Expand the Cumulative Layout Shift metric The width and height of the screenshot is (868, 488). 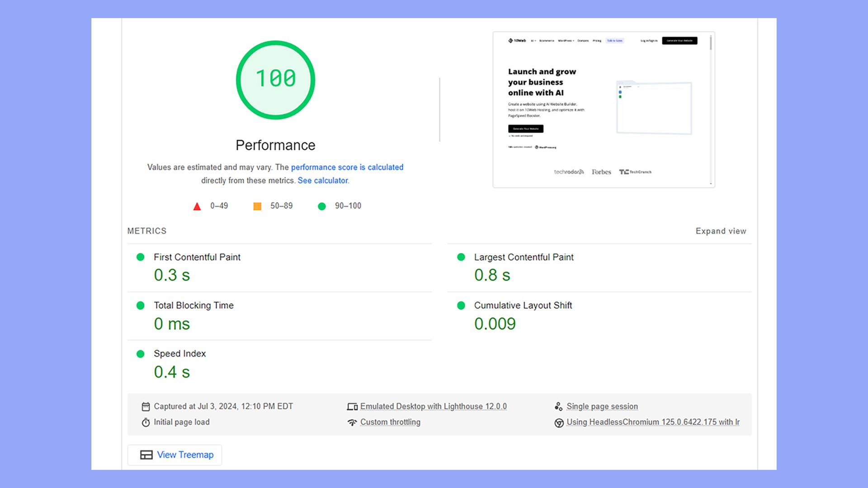(x=523, y=305)
